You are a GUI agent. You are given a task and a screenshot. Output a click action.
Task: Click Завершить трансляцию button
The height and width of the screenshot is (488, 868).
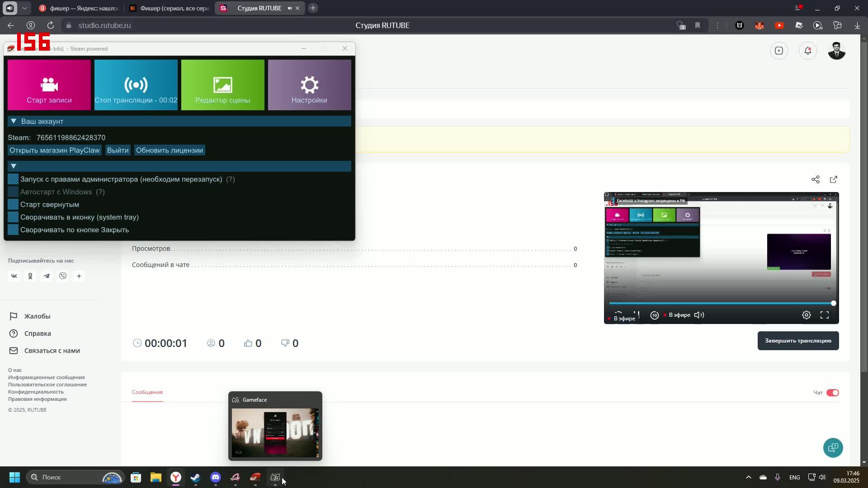coord(798,341)
